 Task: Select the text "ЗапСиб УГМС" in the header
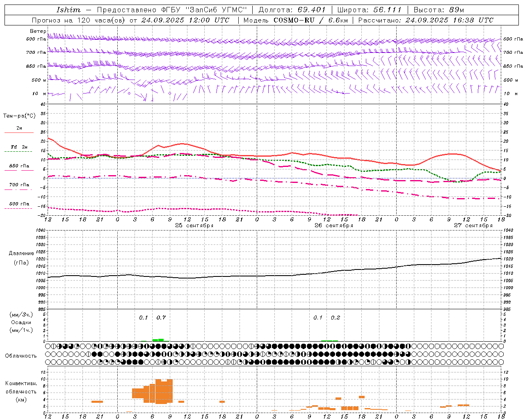(x=217, y=10)
